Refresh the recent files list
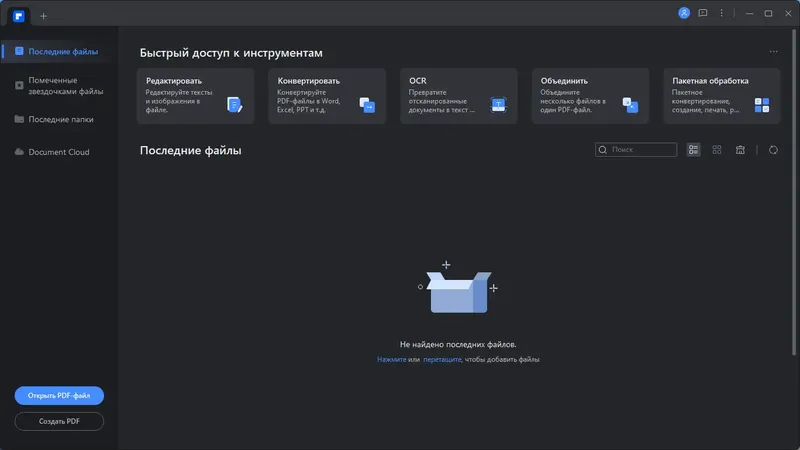800x450 pixels. (773, 150)
